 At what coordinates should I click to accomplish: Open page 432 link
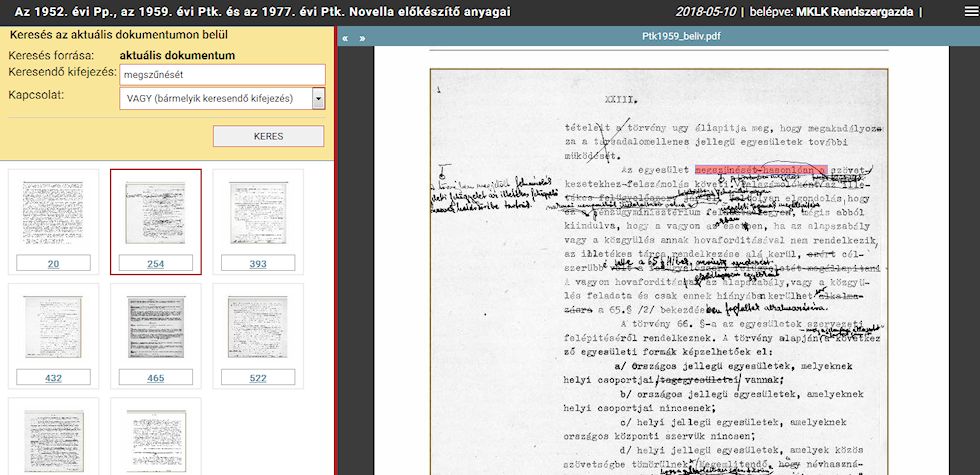point(53,378)
